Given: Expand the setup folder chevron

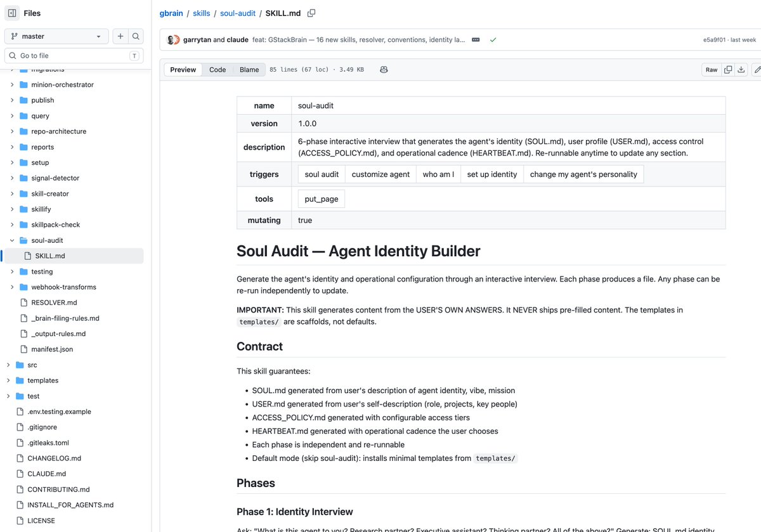Looking at the screenshot, I should coord(12,162).
